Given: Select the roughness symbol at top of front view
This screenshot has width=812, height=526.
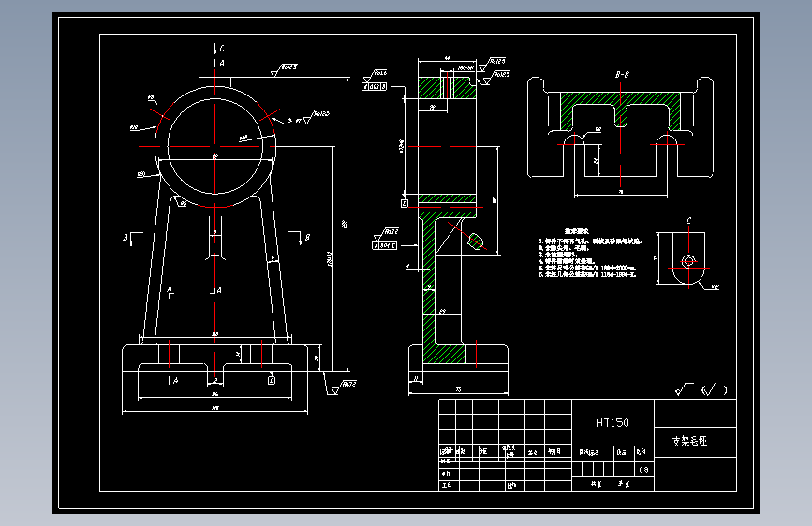Looking at the screenshot, I should click(284, 70).
